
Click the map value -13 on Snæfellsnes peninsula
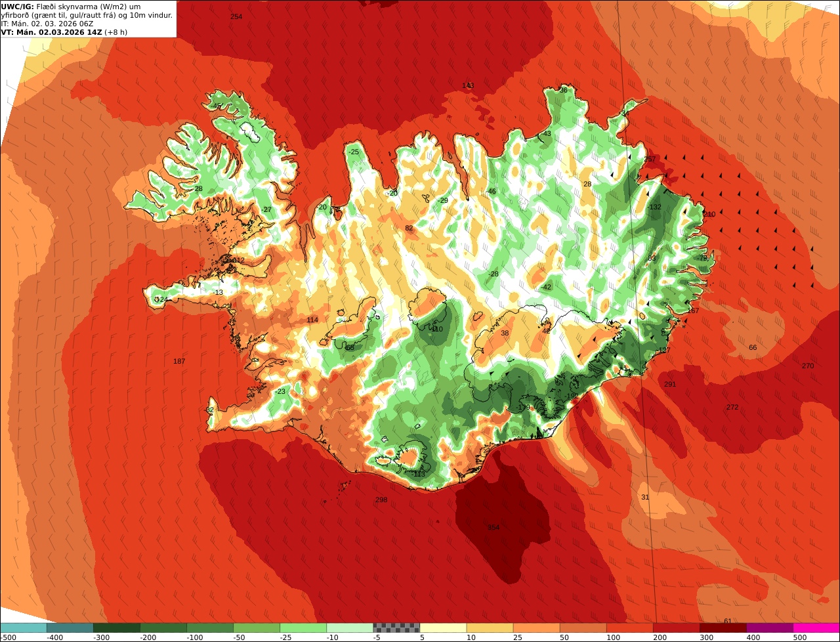pos(218,292)
